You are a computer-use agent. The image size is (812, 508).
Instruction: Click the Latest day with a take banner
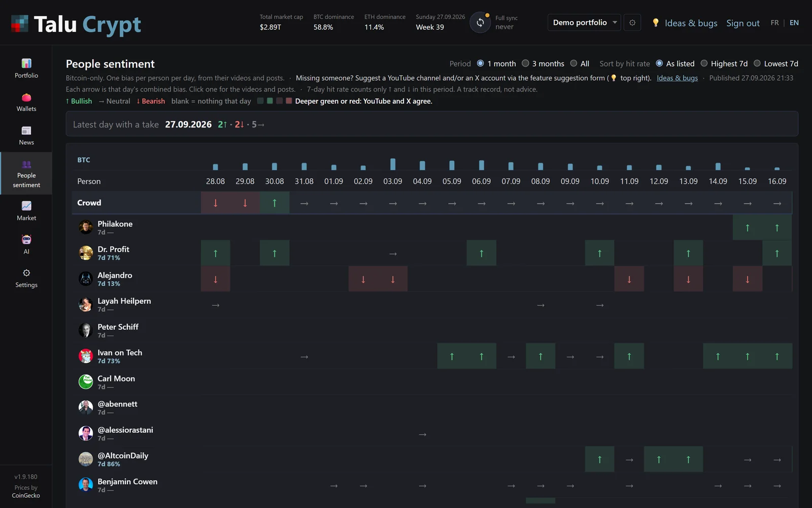[x=432, y=124]
